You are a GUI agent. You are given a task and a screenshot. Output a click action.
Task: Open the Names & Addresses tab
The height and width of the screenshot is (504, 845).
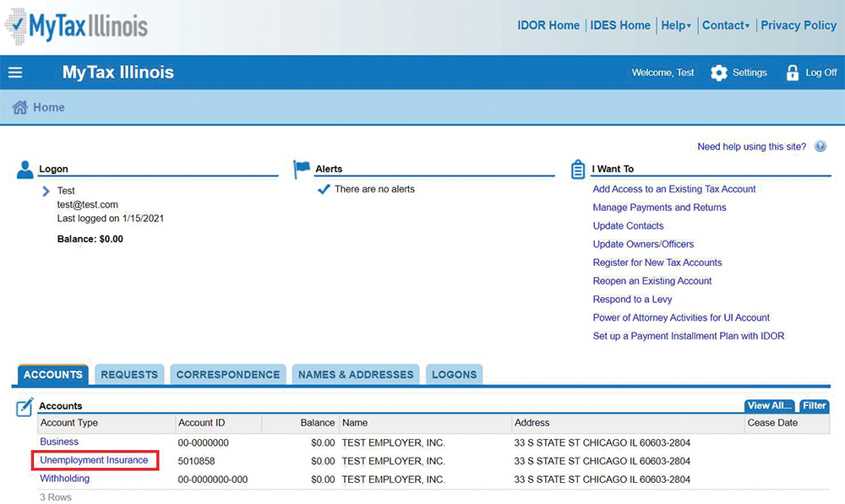click(356, 375)
